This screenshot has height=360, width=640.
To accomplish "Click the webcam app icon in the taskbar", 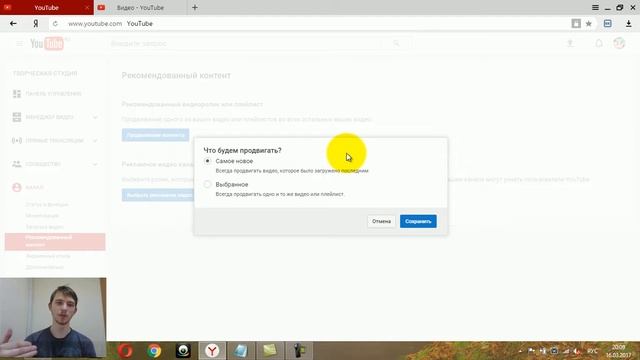I will tap(183, 351).
